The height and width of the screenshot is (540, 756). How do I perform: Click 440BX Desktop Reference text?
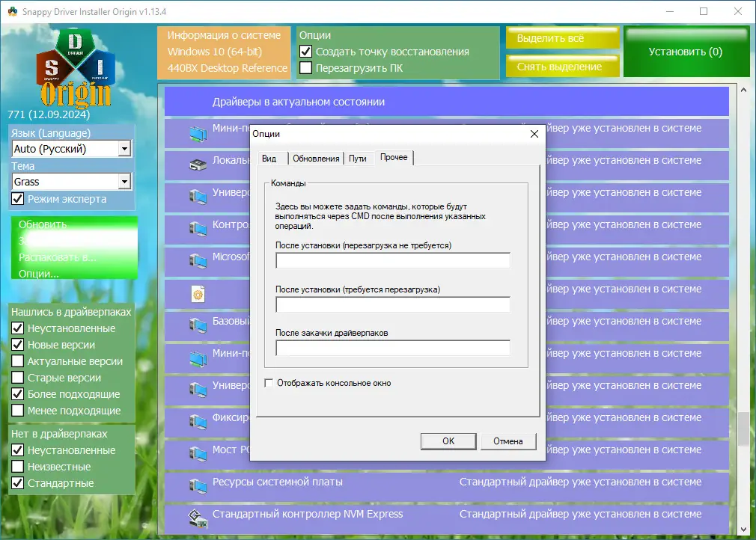tap(227, 68)
